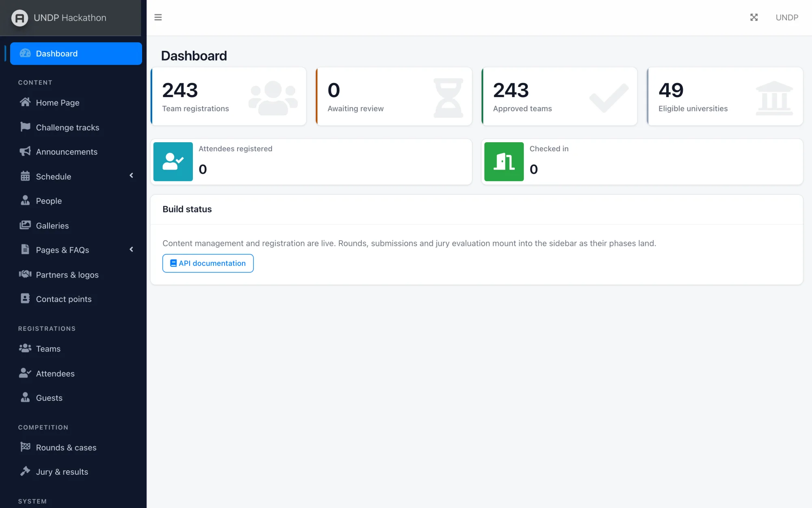Image resolution: width=812 pixels, height=508 pixels.
Task: Click the Rounds & cases checkered flag icon
Action: coord(25,447)
